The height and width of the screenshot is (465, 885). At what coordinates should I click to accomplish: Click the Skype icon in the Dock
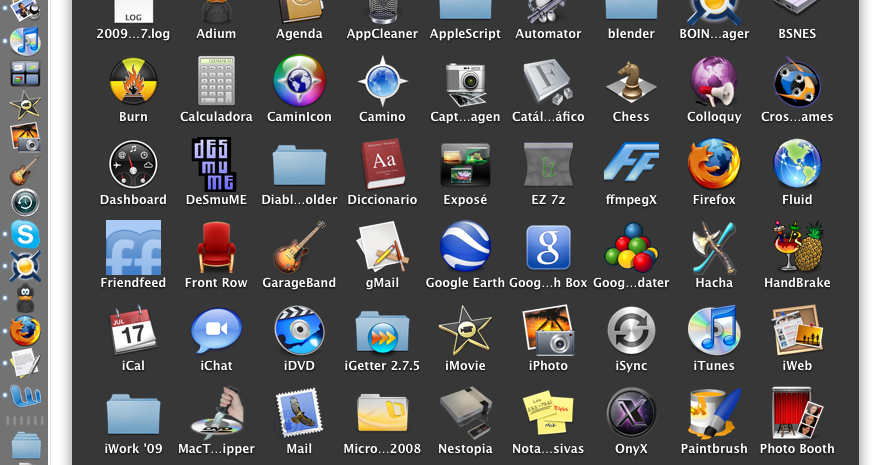tap(25, 234)
